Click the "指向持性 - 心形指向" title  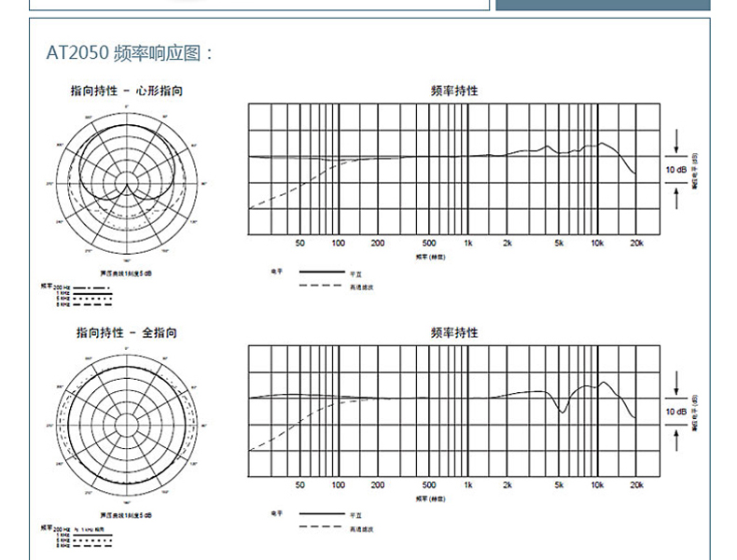(x=127, y=91)
